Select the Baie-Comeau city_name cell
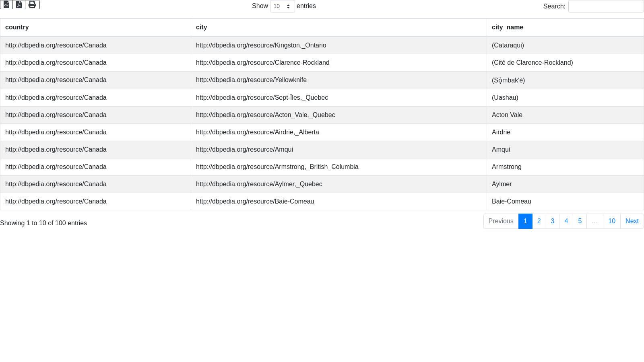 coord(512,202)
